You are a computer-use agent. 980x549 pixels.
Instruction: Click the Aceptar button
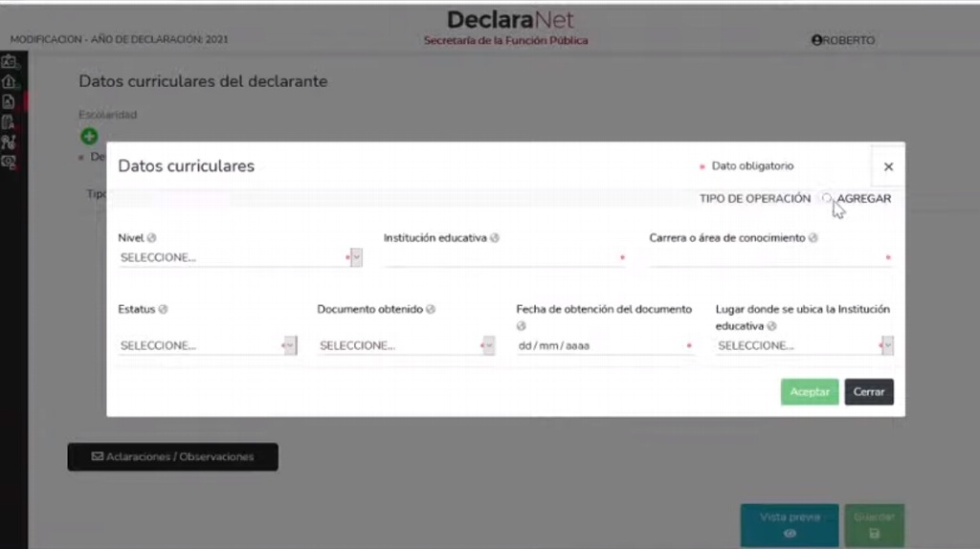coord(810,391)
